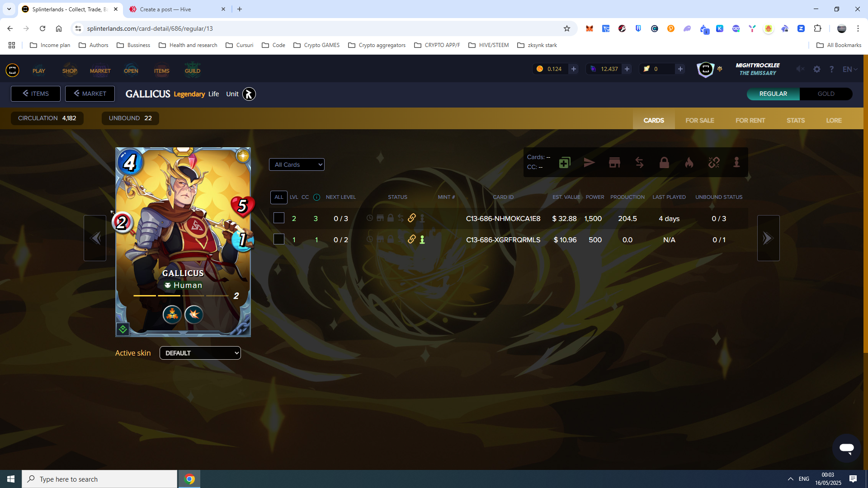The width and height of the screenshot is (868, 488).
Task: Open the STATS tab
Action: (796, 120)
